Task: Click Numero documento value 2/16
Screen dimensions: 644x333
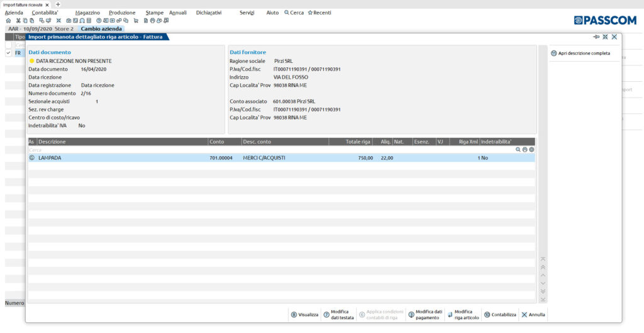Action: tap(86, 94)
